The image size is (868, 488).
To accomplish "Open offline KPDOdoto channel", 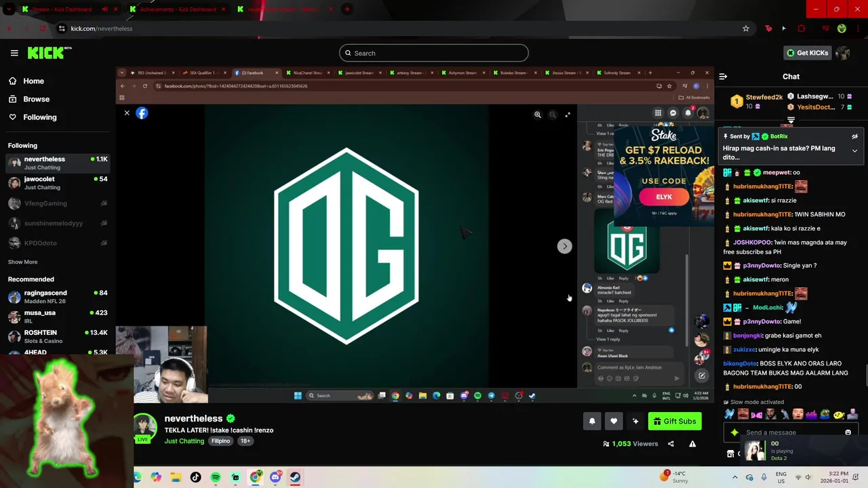I will pos(58,243).
